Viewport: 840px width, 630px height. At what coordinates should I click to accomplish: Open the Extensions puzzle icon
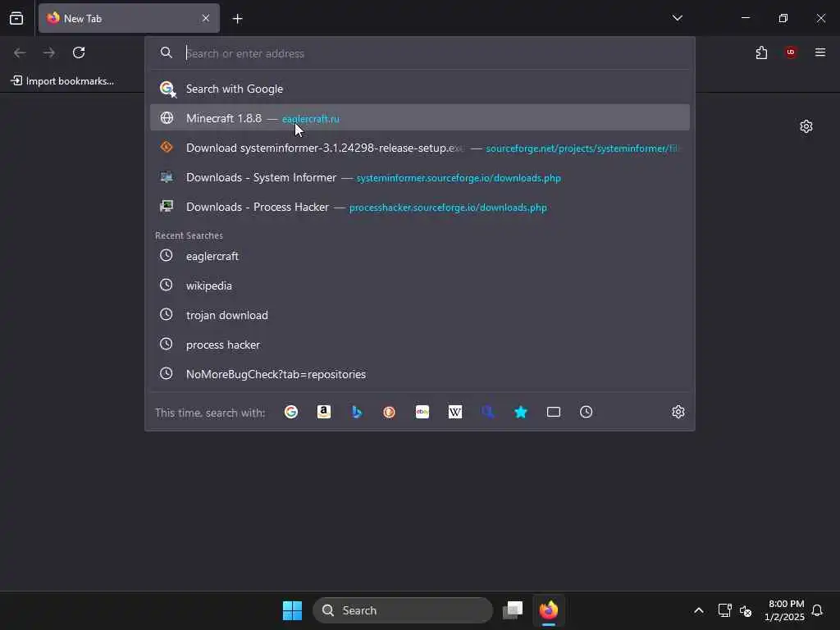tap(761, 52)
